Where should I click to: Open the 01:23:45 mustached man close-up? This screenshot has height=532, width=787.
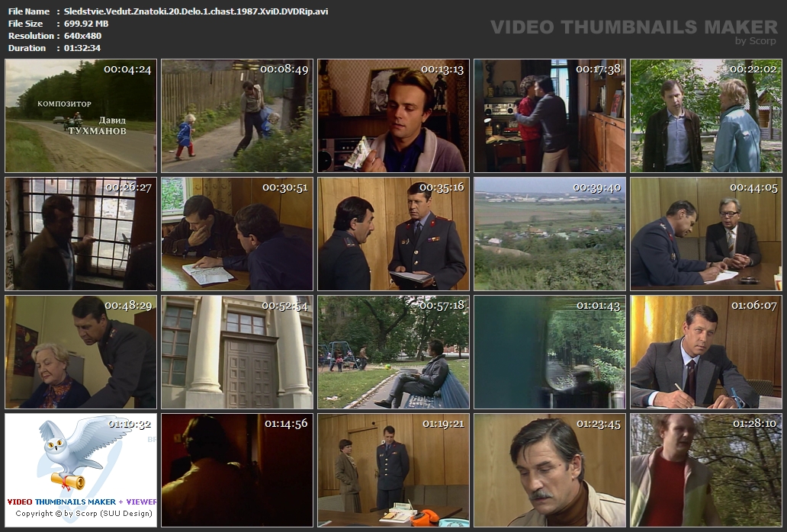(550, 470)
